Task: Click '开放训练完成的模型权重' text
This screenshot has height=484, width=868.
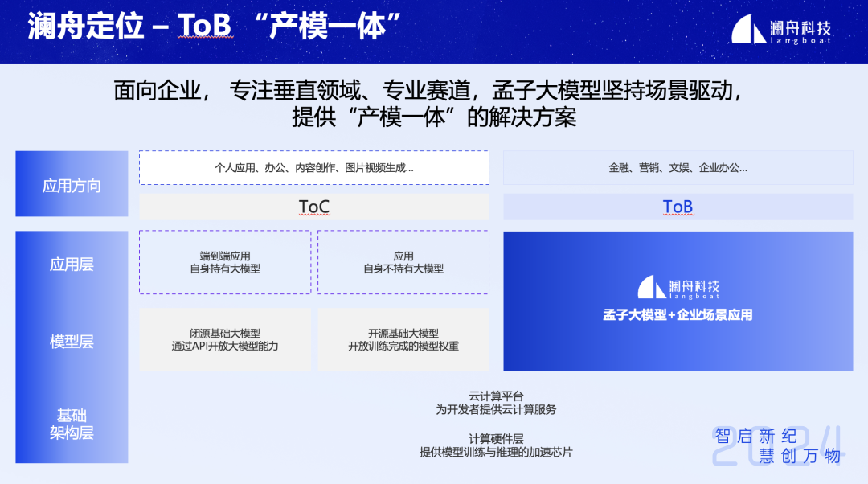Action: tap(403, 346)
